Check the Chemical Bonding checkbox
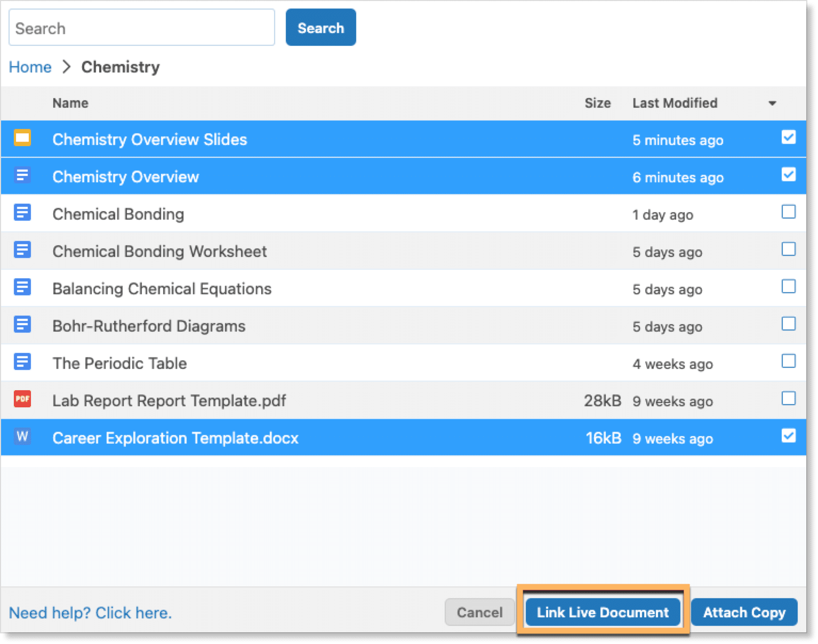Screen dimensions: 818x644 coord(788,212)
